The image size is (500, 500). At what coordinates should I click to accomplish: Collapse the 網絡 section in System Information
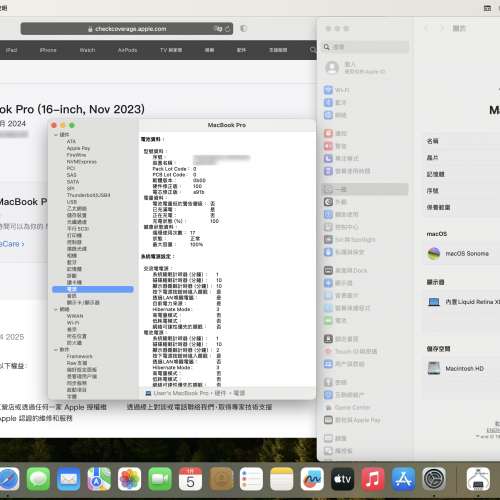tap(56, 309)
